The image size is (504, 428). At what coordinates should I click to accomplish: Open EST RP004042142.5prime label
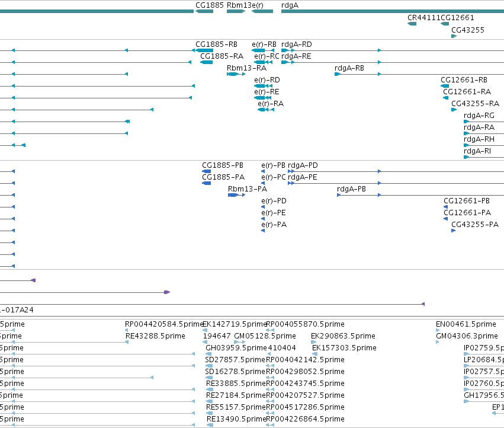(x=305, y=360)
